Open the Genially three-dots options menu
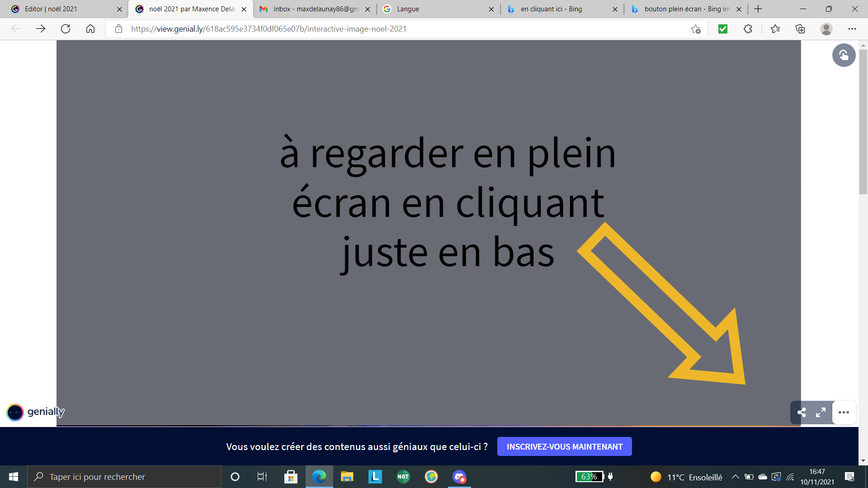The width and height of the screenshot is (868, 488). 844,412
